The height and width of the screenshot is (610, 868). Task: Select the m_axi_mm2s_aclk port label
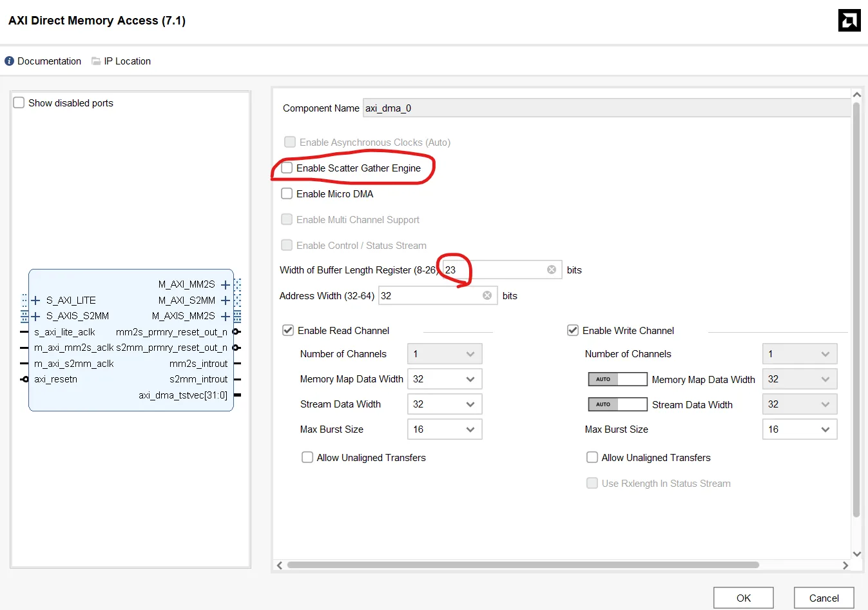click(x=74, y=348)
